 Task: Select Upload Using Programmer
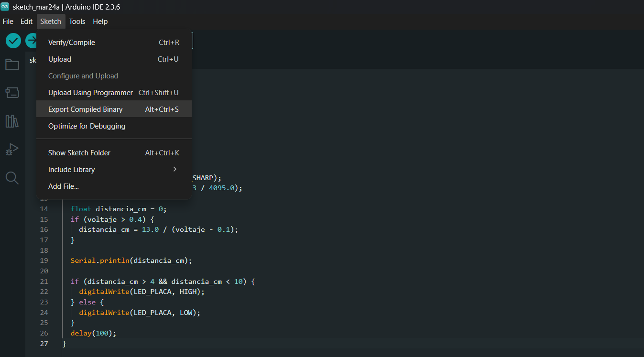pos(89,92)
